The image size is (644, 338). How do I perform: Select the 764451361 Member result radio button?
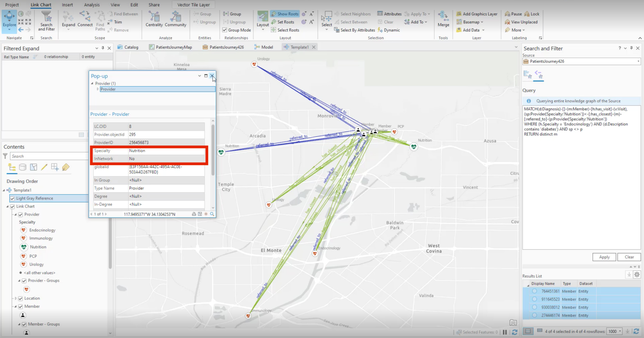(x=534, y=291)
